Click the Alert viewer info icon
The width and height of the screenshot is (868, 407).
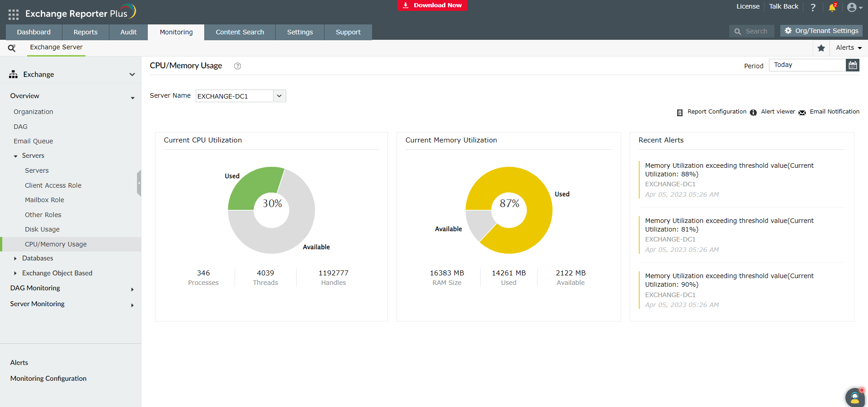[753, 113]
